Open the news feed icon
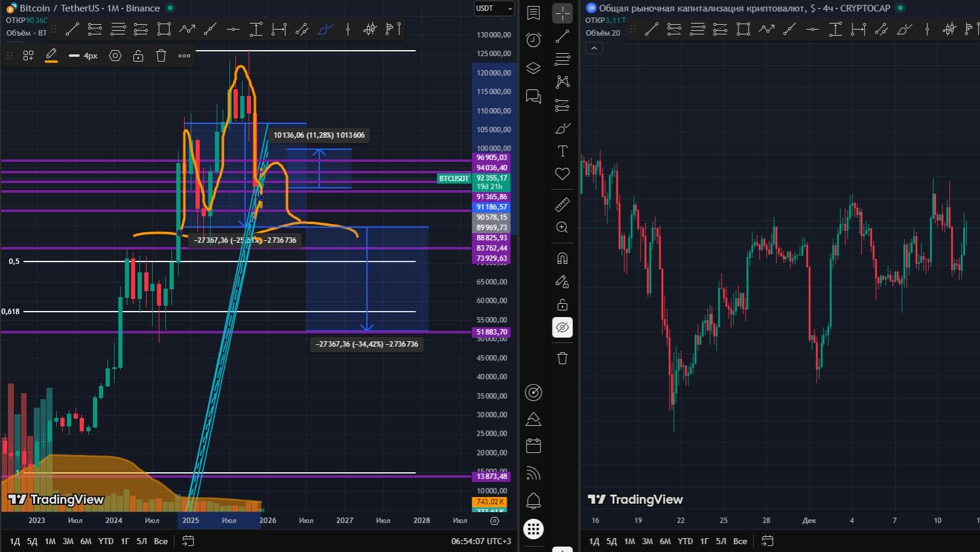The height and width of the screenshot is (552, 980). pyautogui.click(x=533, y=473)
